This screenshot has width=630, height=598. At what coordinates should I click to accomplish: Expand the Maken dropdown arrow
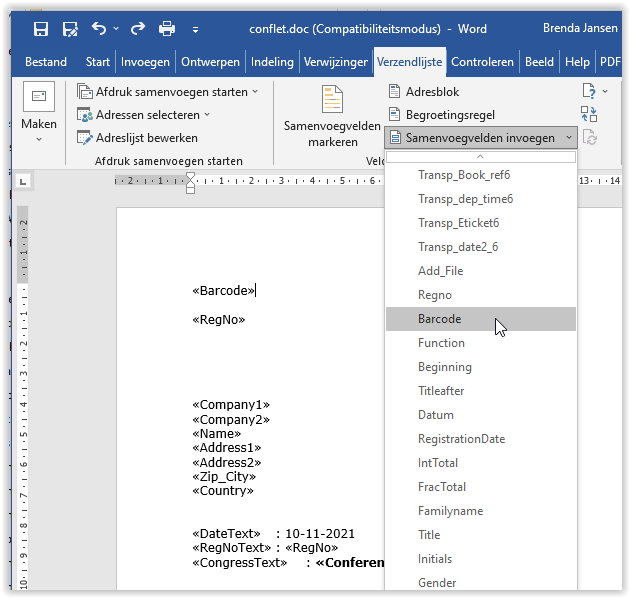(39, 139)
